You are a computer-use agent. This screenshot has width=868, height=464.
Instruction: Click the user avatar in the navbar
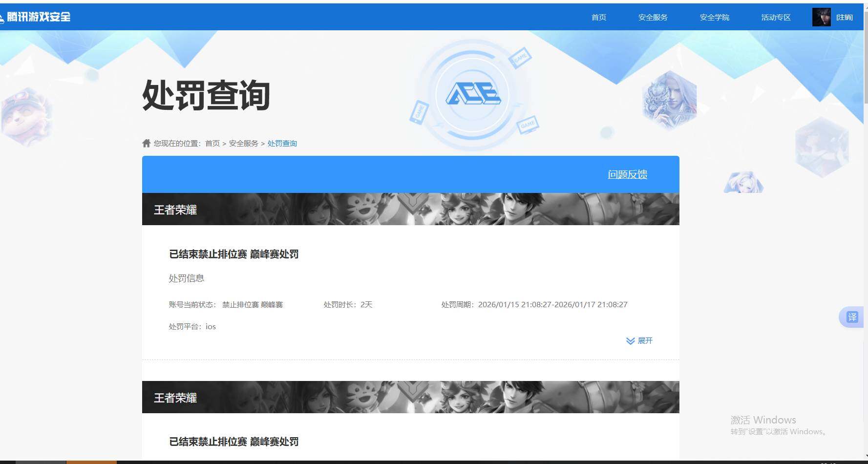click(x=822, y=17)
